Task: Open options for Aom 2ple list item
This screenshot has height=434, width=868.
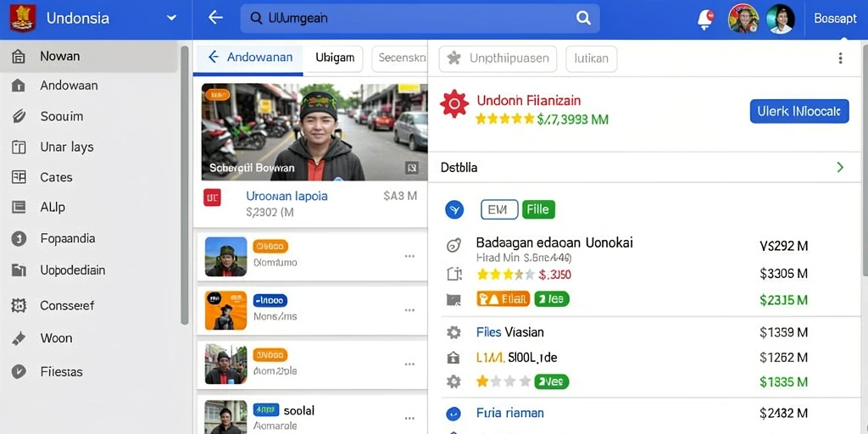Action: click(409, 364)
